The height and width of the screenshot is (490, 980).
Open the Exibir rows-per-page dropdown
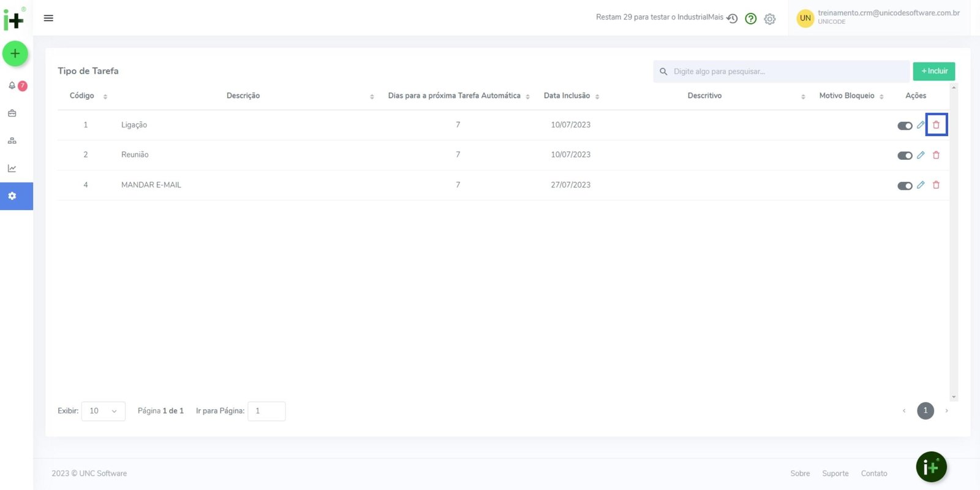103,411
